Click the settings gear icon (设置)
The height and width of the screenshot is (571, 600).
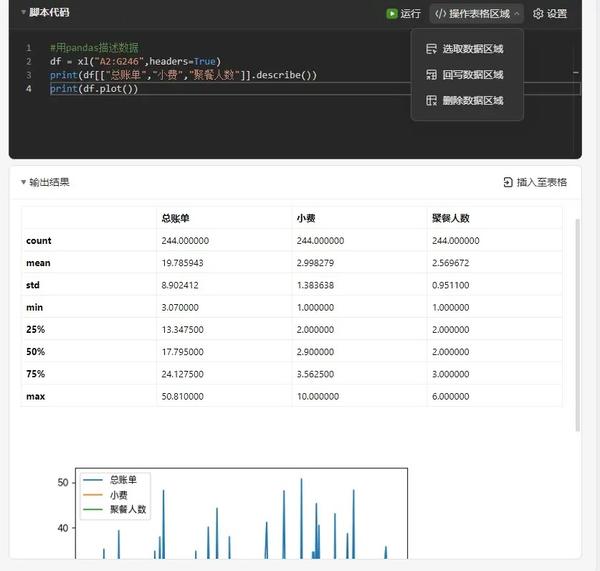pos(538,14)
